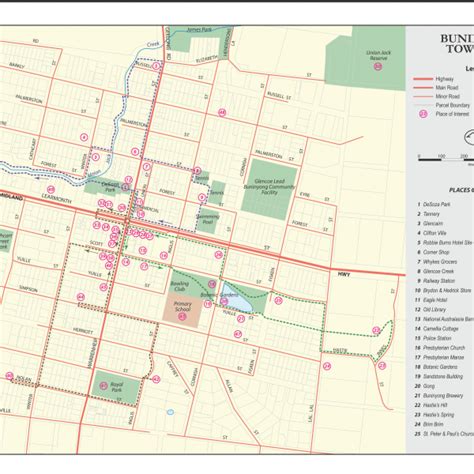Select the James Park label at top
Image resolution: width=474 pixels, height=474 pixels.
coord(199,30)
